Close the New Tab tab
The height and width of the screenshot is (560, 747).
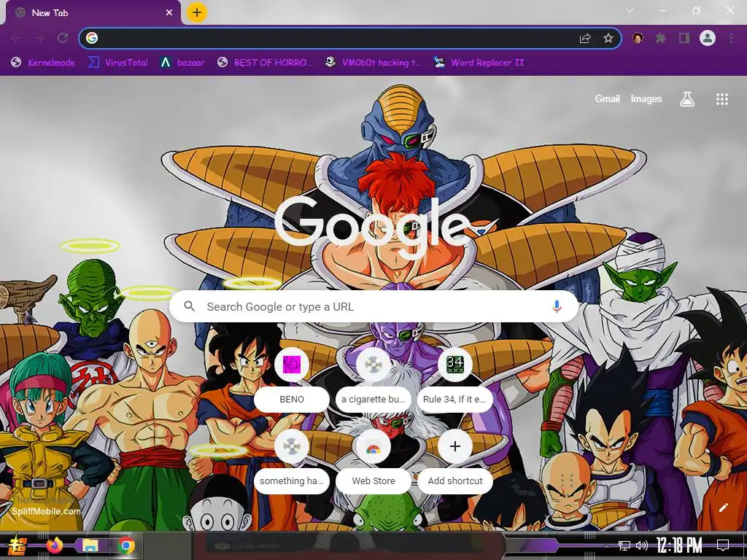(x=169, y=13)
